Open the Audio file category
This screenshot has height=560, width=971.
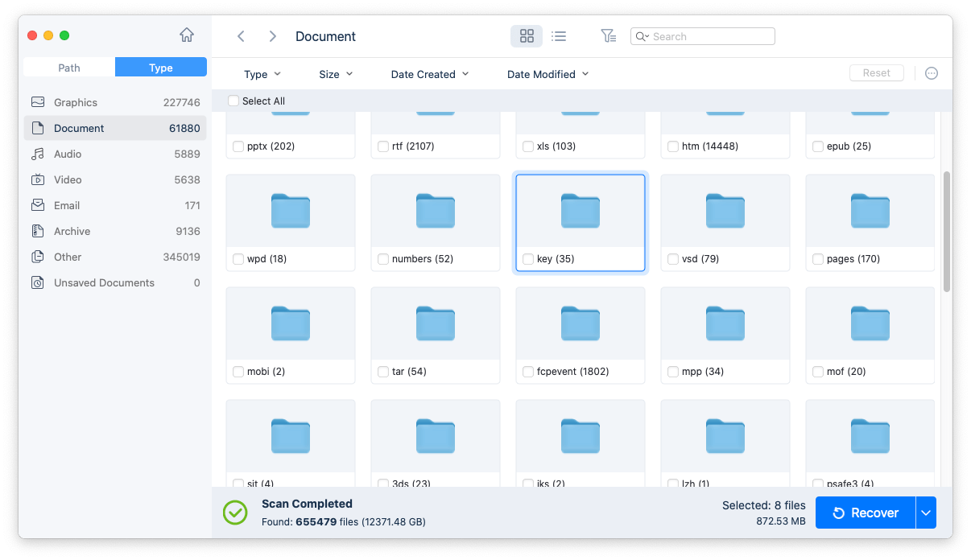[68, 154]
